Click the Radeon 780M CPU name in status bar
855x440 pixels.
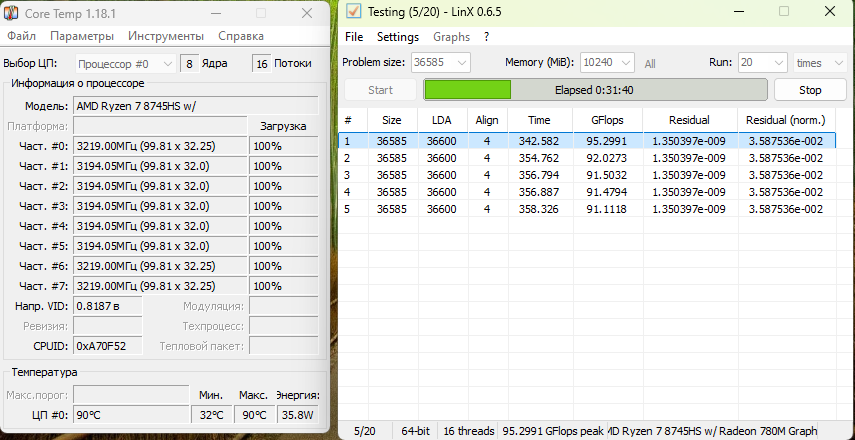coord(712,431)
